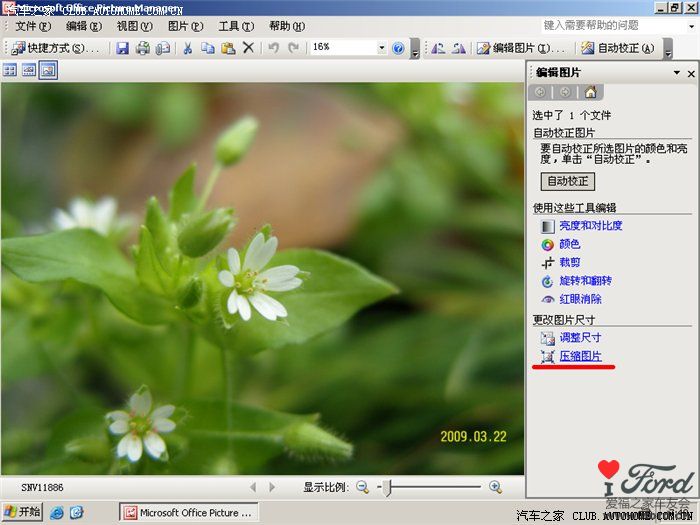The width and height of the screenshot is (700, 525).
Task: Go to next picture arrow
Action: [272, 487]
